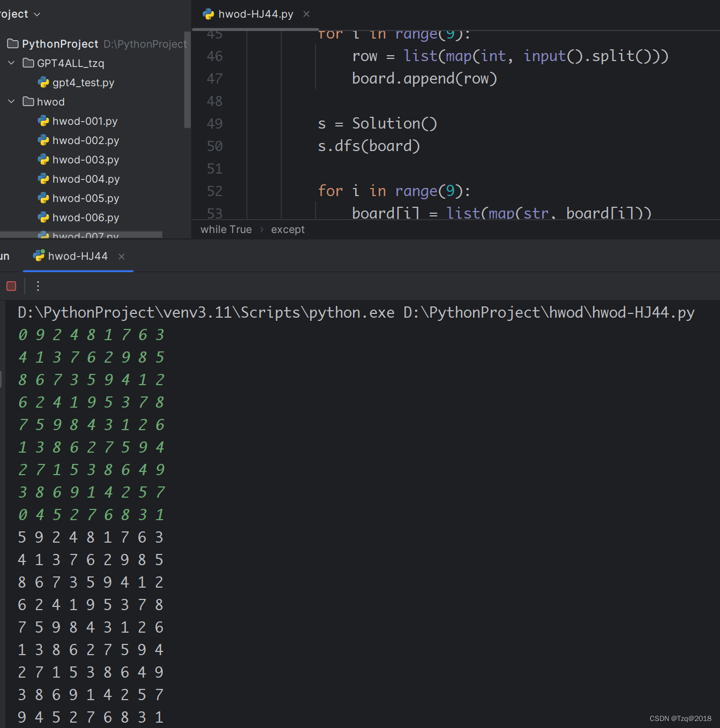Open hwod-005.py in project tree
The height and width of the screenshot is (728, 720).
click(86, 198)
